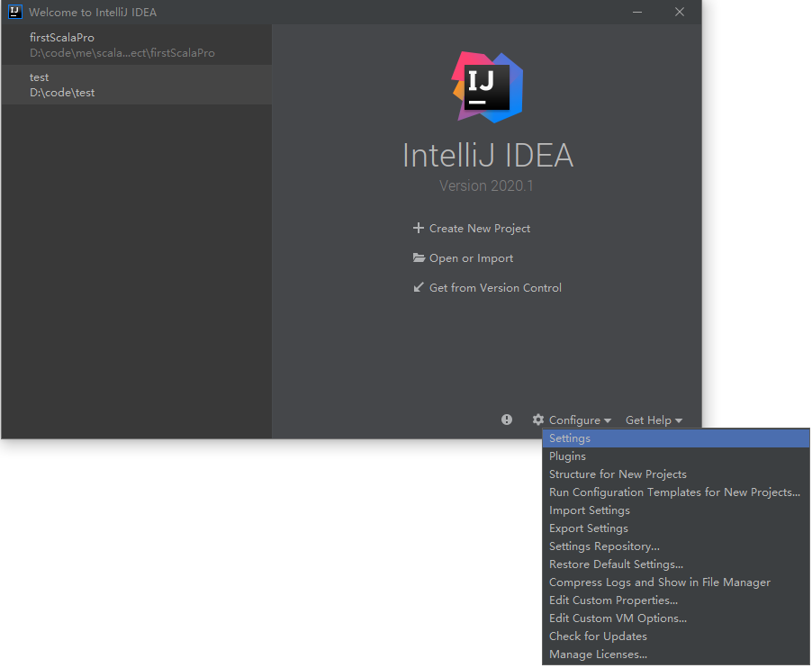The height and width of the screenshot is (668, 812).
Task: Click the Configure gear icon
Action: tap(538, 420)
